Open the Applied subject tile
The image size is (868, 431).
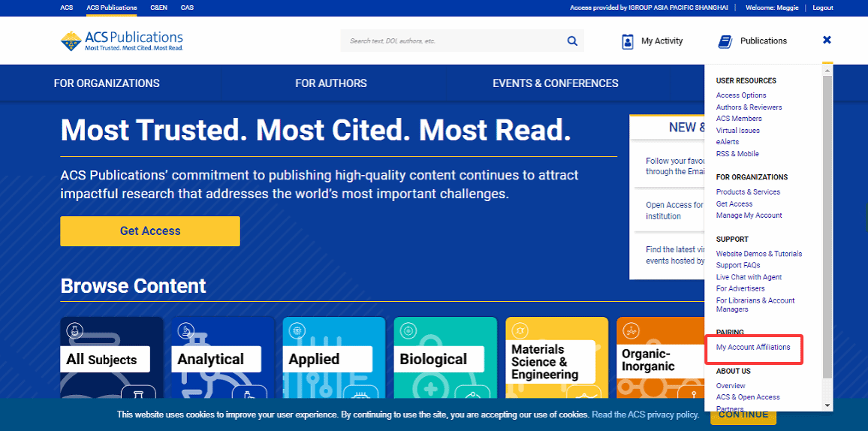coord(334,358)
